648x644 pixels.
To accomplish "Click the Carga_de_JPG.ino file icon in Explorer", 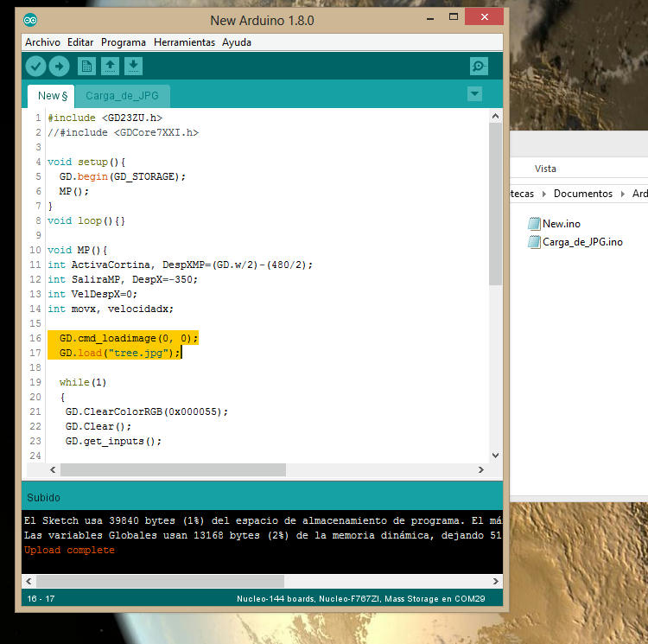I will tap(534, 242).
